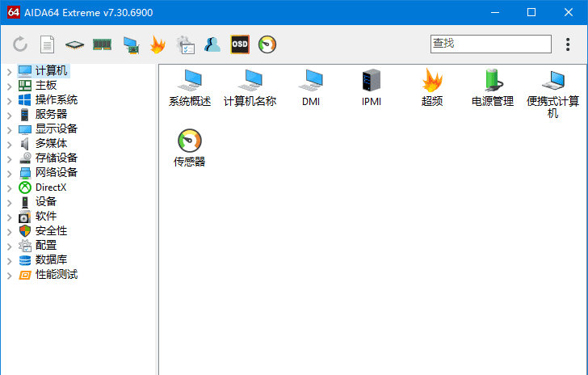Click the user profile toolbar icon
The image size is (588, 375).
(x=212, y=44)
